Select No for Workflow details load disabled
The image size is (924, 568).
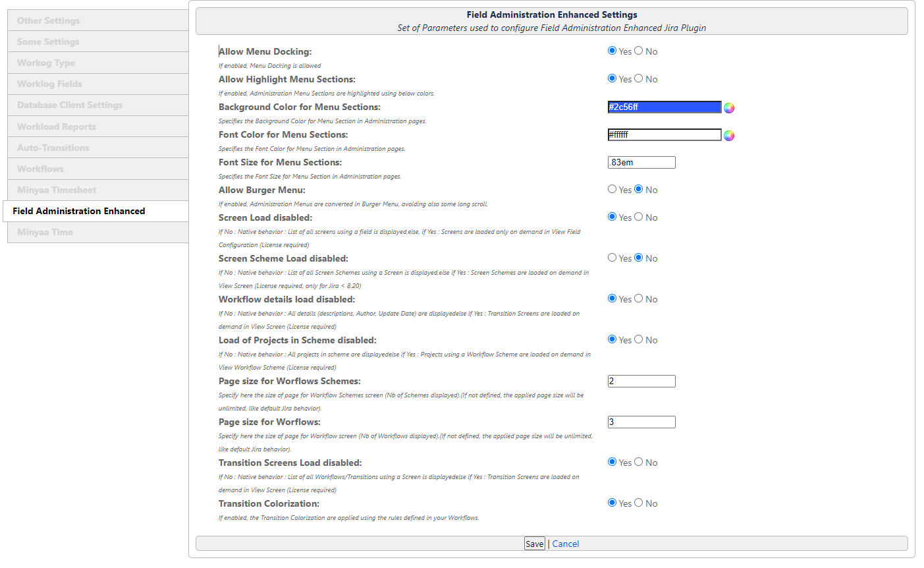tap(639, 298)
